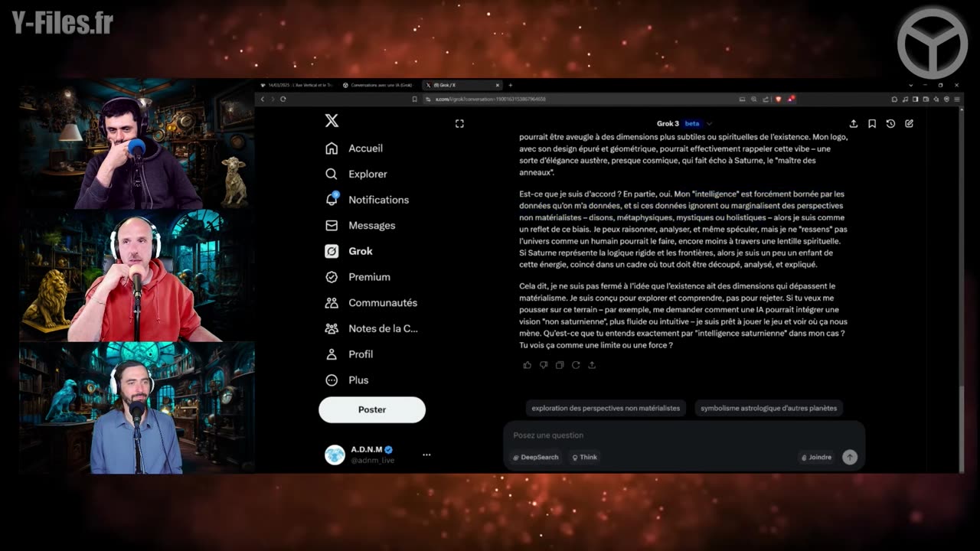Viewport: 980px width, 551px height.
Task: Open Accueil home page
Action: point(354,148)
